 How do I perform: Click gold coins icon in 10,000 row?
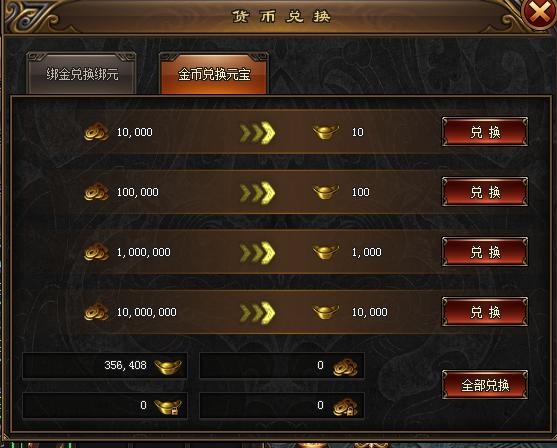click(x=96, y=132)
